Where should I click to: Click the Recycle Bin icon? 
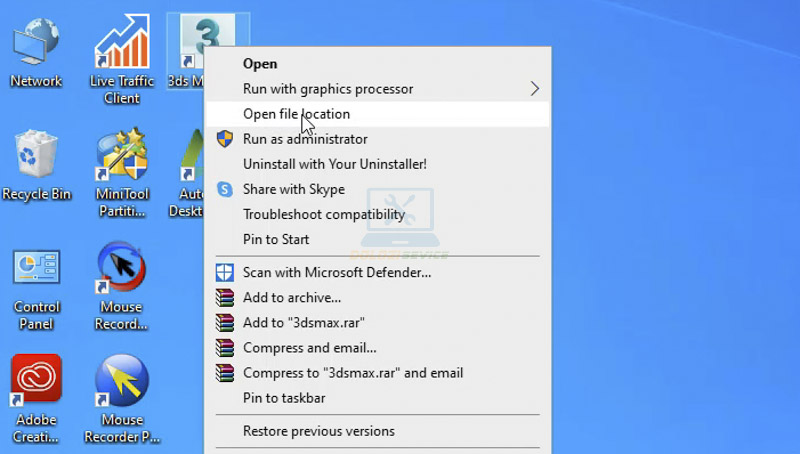pos(36,160)
